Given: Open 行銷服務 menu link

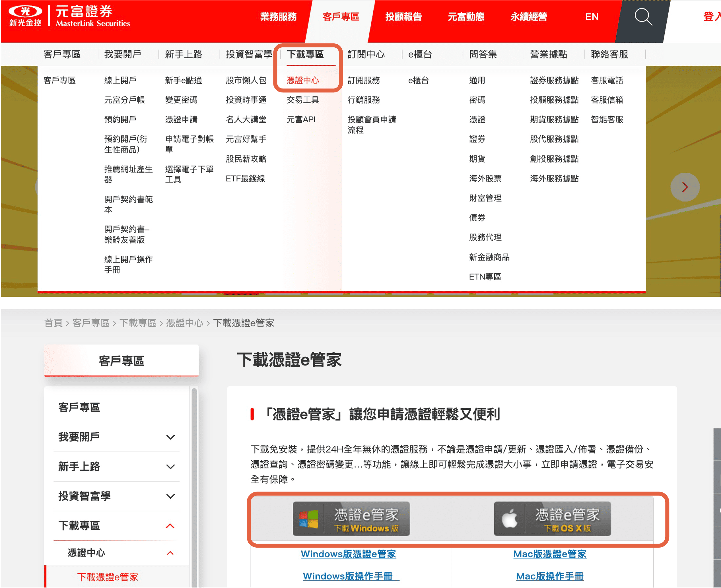Looking at the screenshot, I should (364, 100).
